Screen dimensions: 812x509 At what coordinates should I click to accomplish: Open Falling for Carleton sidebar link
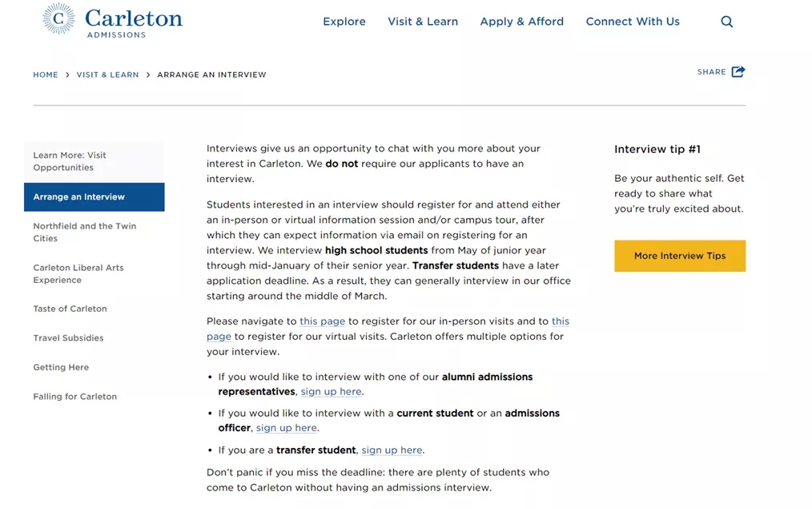(74, 397)
